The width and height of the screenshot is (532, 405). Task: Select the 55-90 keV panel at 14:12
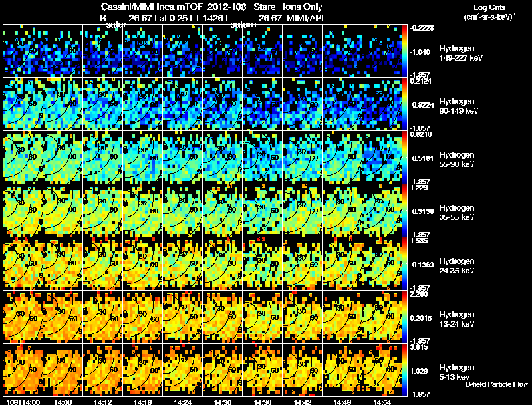pos(102,157)
